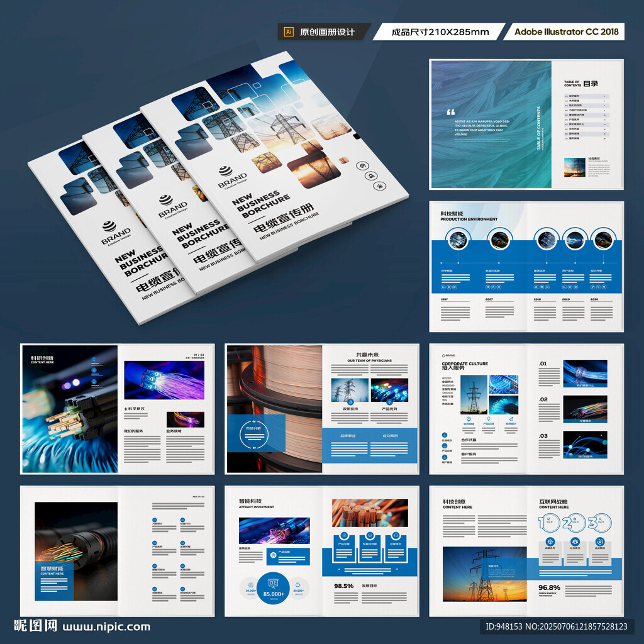Viewport: 644px width, 644px height.
Task: Click the CORPORATE CULTURE heading
Action: pos(465,364)
